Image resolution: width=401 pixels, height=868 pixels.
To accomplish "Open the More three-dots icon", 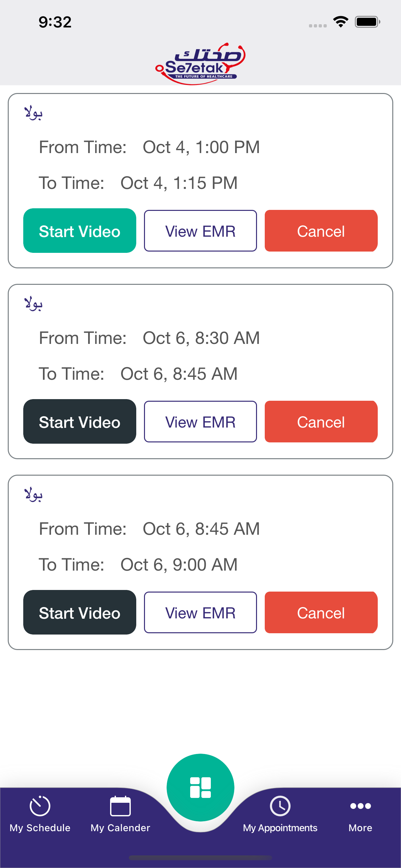I will [360, 806].
